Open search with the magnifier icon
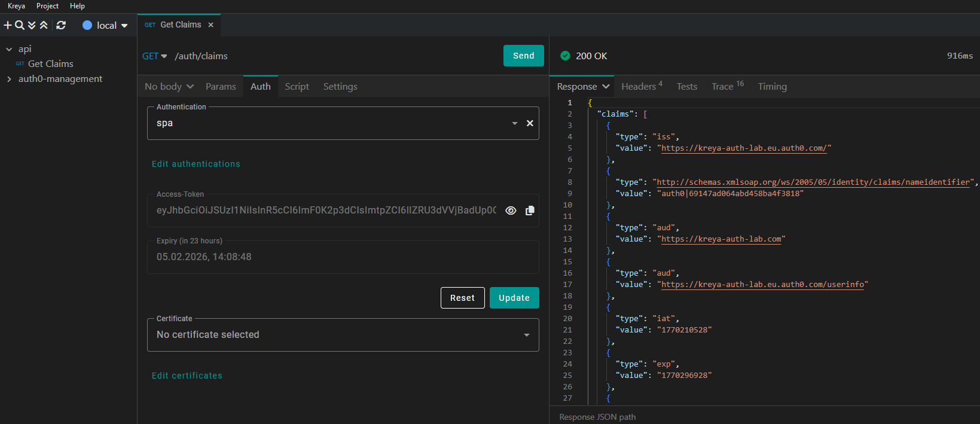 pos(20,25)
